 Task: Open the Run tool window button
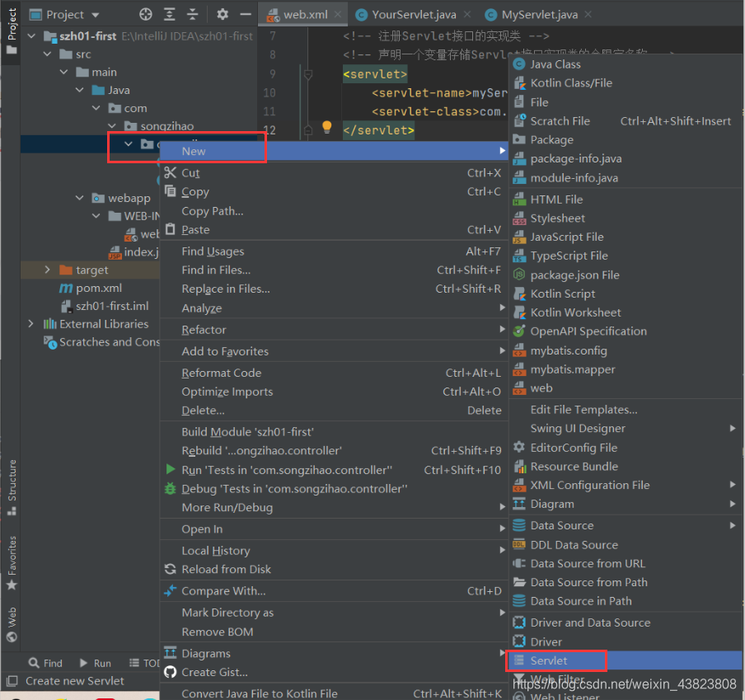[x=96, y=663]
